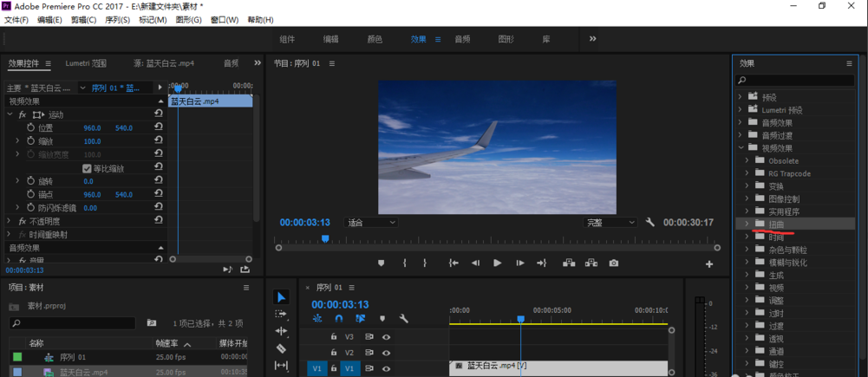868x377 pixels.
Task: Expand the 扭曲 effects folder
Action: click(747, 224)
